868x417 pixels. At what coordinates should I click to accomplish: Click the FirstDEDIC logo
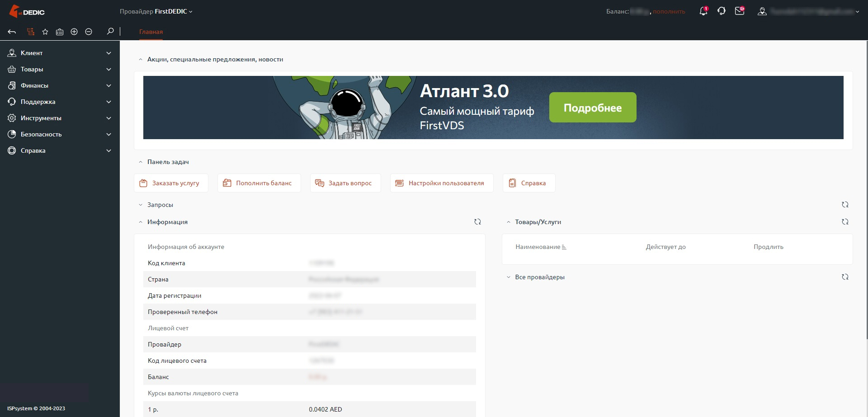click(27, 11)
